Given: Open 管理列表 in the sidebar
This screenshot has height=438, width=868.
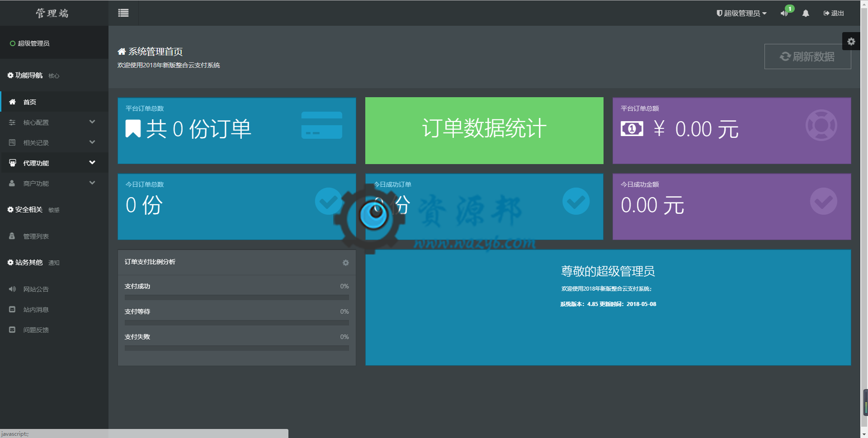Looking at the screenshot, I should pos(54,236).
